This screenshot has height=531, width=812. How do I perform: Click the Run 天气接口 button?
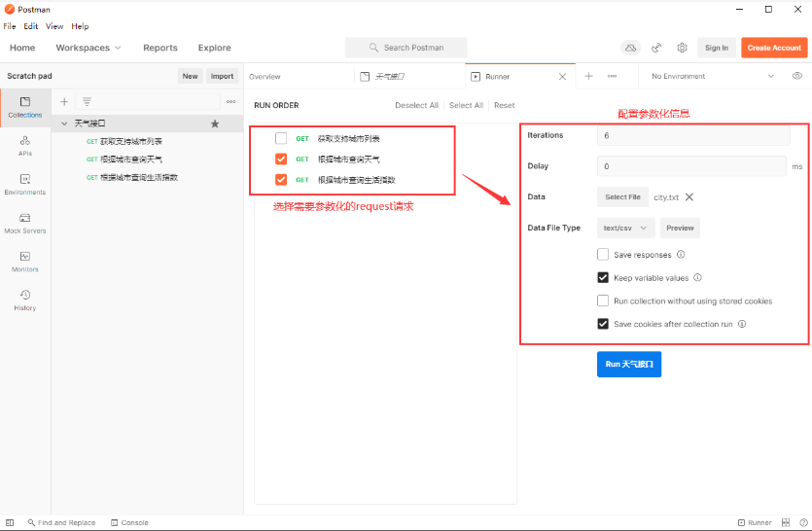(x=628, y=364)
